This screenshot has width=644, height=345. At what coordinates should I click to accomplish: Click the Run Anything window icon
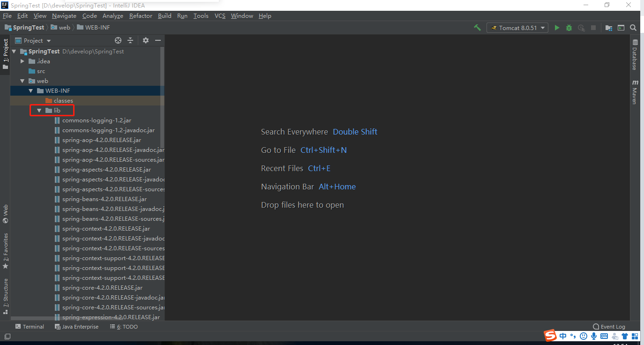pyautogui.click(x=621, y=28)
